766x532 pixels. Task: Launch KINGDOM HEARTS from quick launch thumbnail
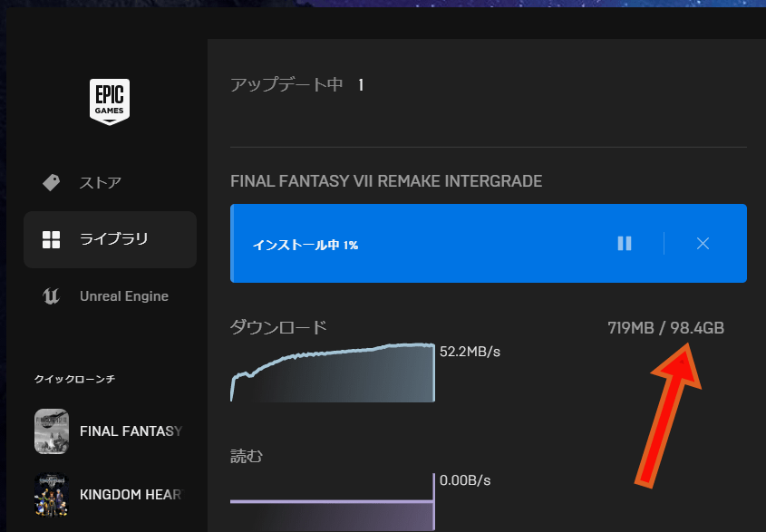[52, 494]
